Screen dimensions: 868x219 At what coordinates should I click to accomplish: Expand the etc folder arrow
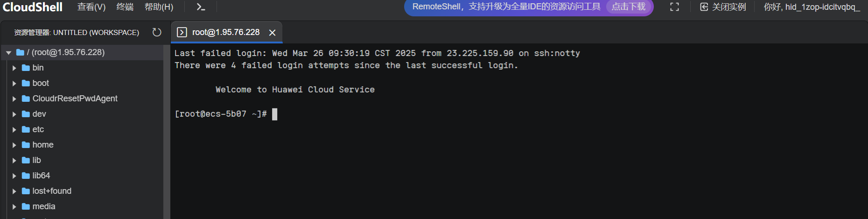click(14, 130)
